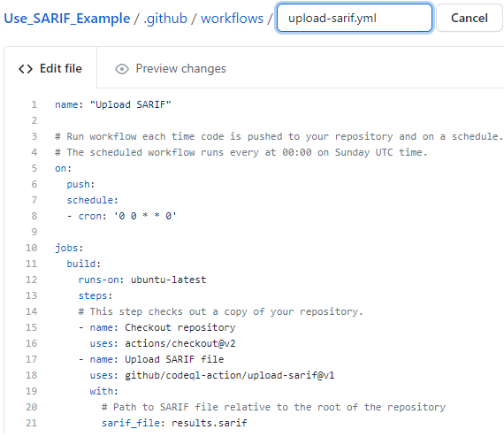Switch to the Preview changes tab

point(171,68)
